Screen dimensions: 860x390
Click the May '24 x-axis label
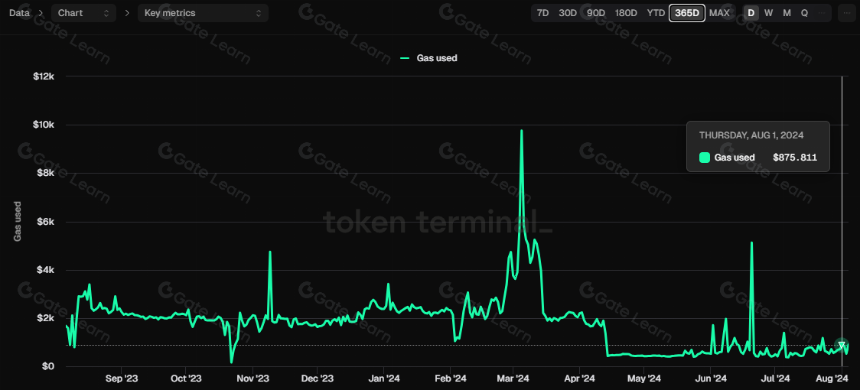(644, 378)
